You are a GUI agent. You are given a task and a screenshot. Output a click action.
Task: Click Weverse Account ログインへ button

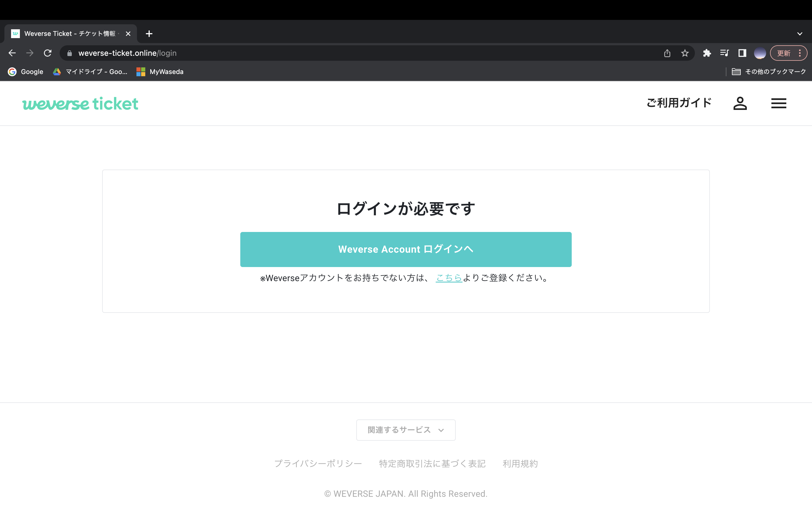coord(406,249)
